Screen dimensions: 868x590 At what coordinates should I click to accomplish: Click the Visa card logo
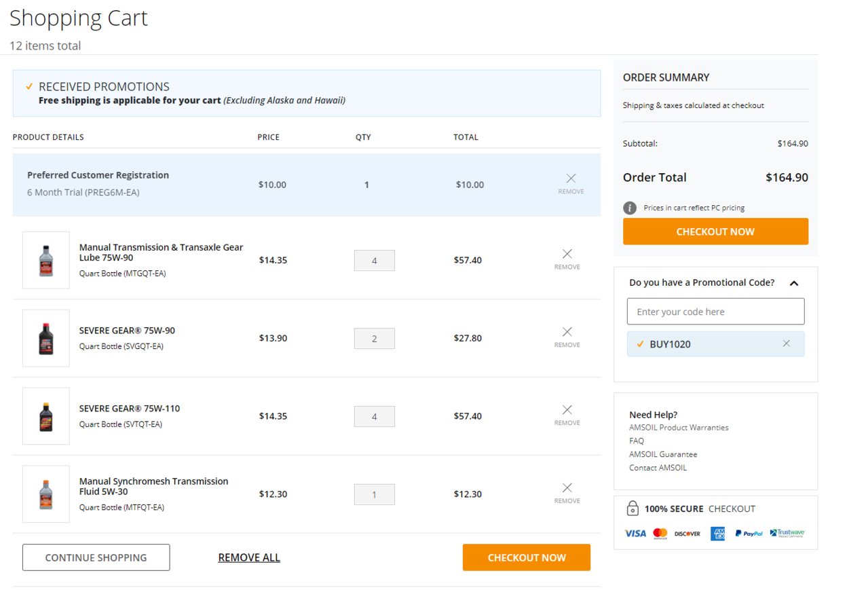click(x=635, y=534)
